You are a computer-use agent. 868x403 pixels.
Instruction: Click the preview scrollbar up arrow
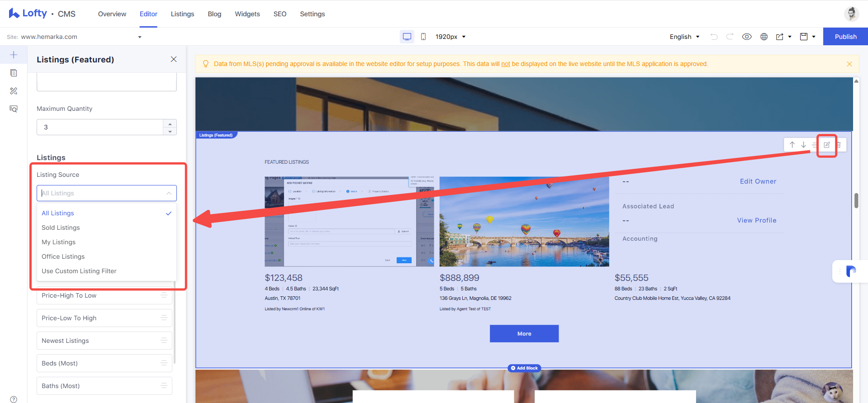(856, 81)
